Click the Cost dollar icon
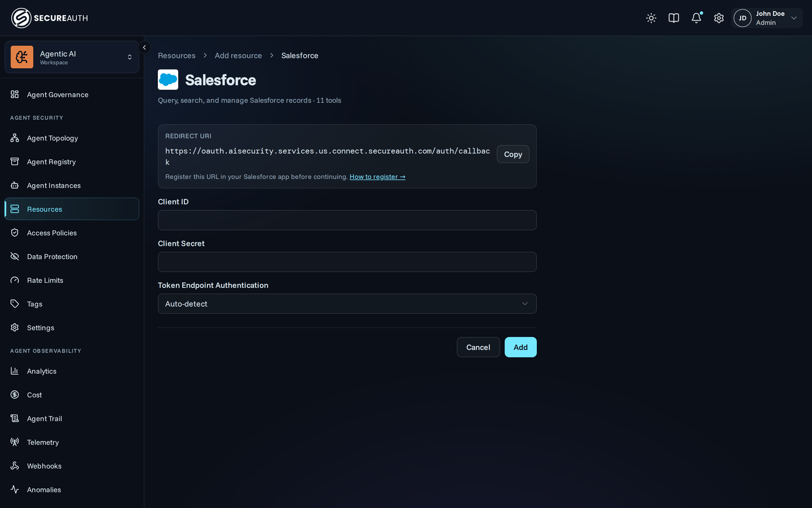Screen dimensions: 812x508 point(15,395)
